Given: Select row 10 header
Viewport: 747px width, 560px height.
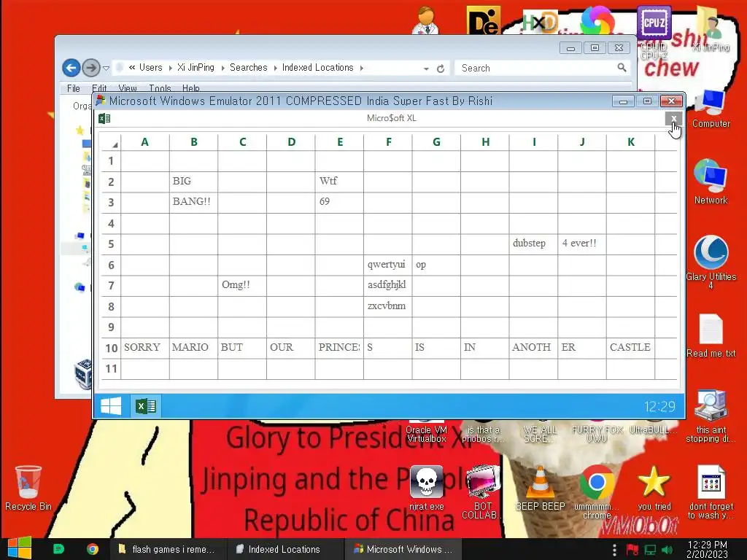Looking at the screenshot, I should (x=111, y=348).
